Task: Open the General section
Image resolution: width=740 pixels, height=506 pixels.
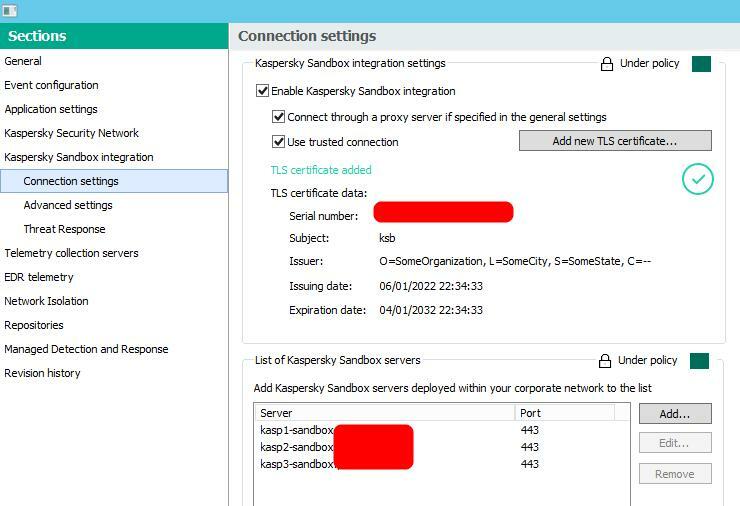Action: [23, 61]
